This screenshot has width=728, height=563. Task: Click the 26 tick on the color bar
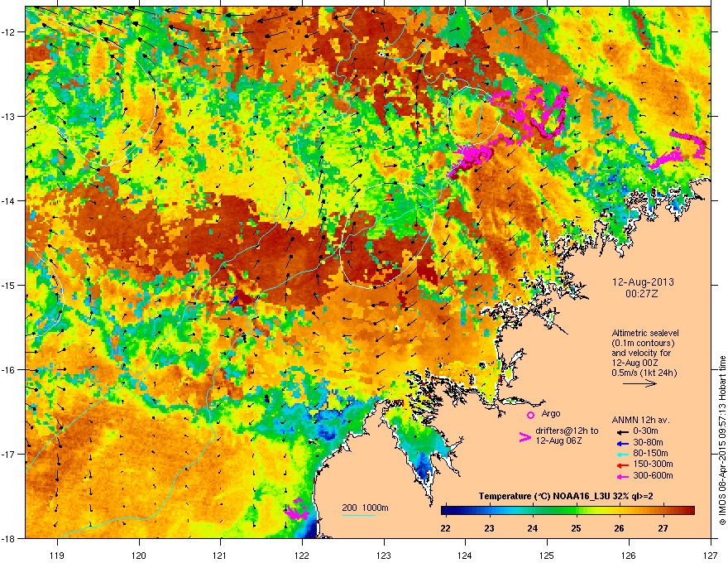620,528
